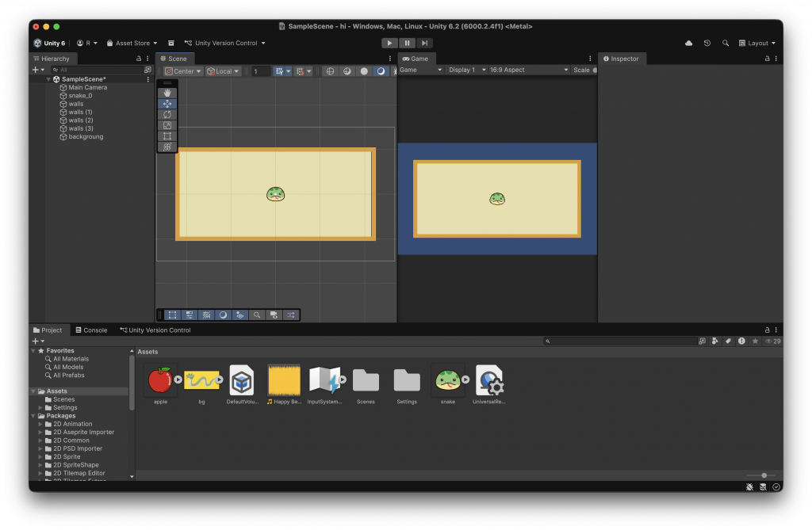Select Main Camera in Hierarchy
This screenshot has height=530, width=812.
87,87
